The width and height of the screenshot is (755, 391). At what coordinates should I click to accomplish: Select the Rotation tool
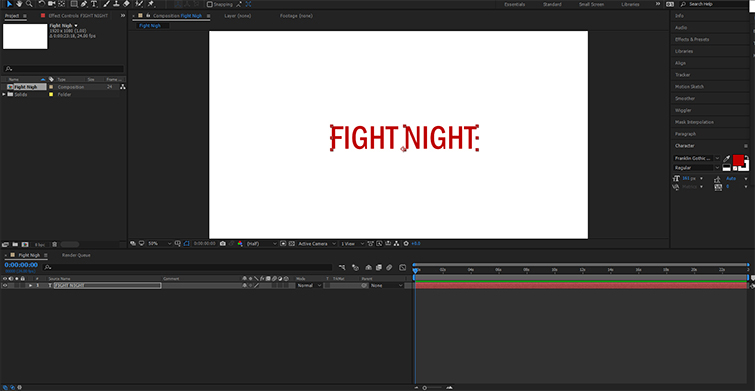42,4
